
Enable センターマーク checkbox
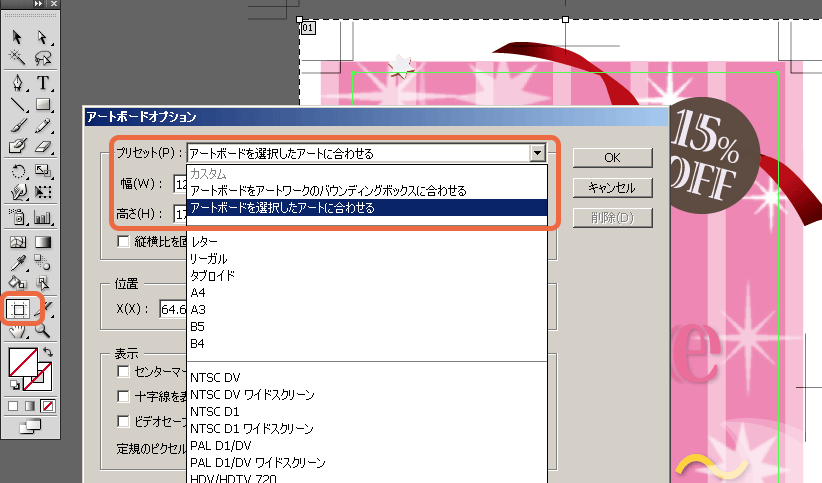click(123, 371)
